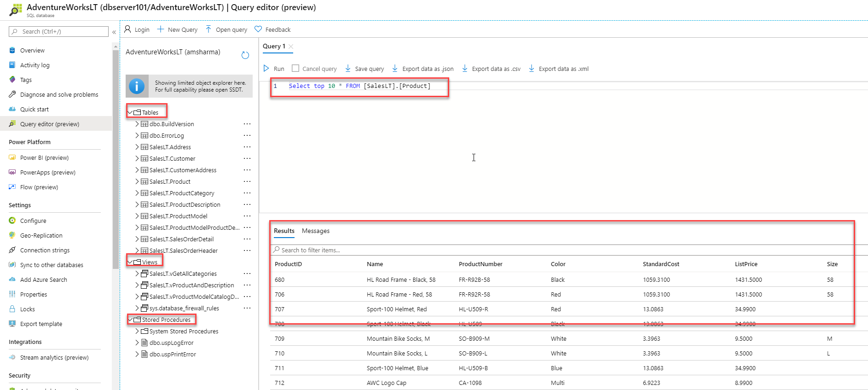This screenshot has width=868, height=390.
Task: Sort by StandardCost column header
Action: [x=661, y=264]
